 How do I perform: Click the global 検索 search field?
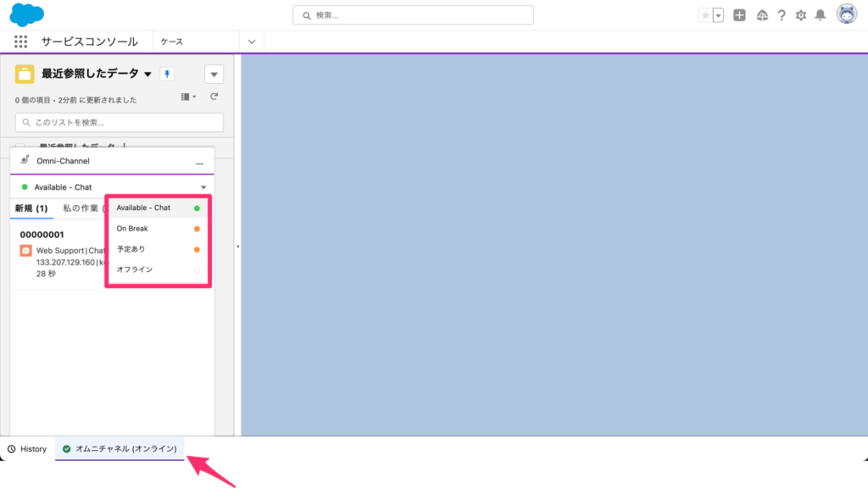pyautogui.click(x=413, y=15)
